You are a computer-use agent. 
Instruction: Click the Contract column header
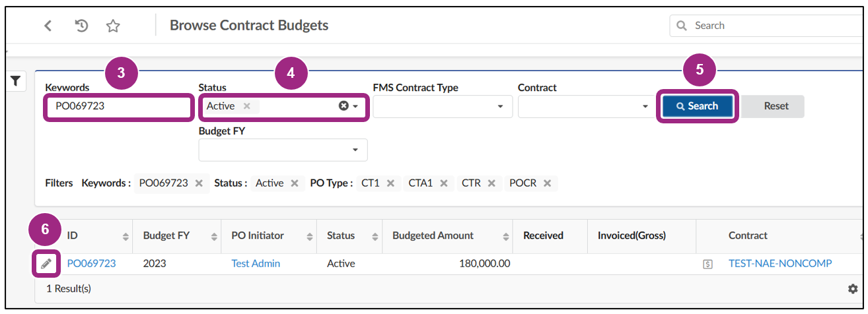coord(748,235)
